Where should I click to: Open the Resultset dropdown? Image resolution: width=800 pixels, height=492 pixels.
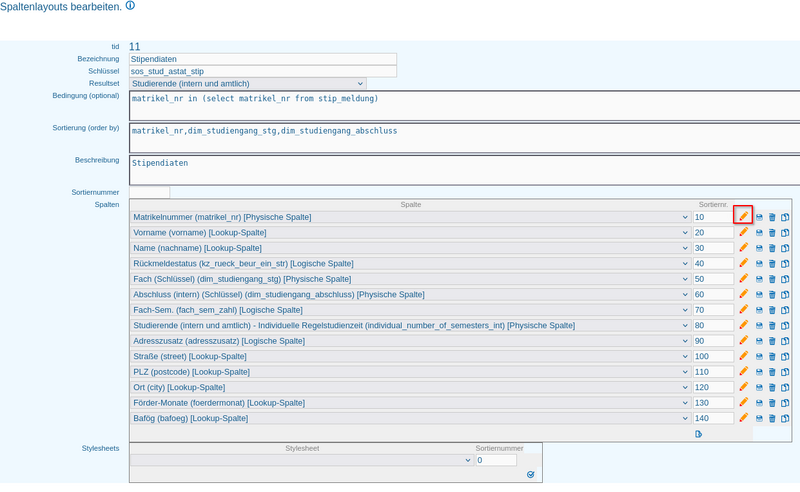coord(248,84)
